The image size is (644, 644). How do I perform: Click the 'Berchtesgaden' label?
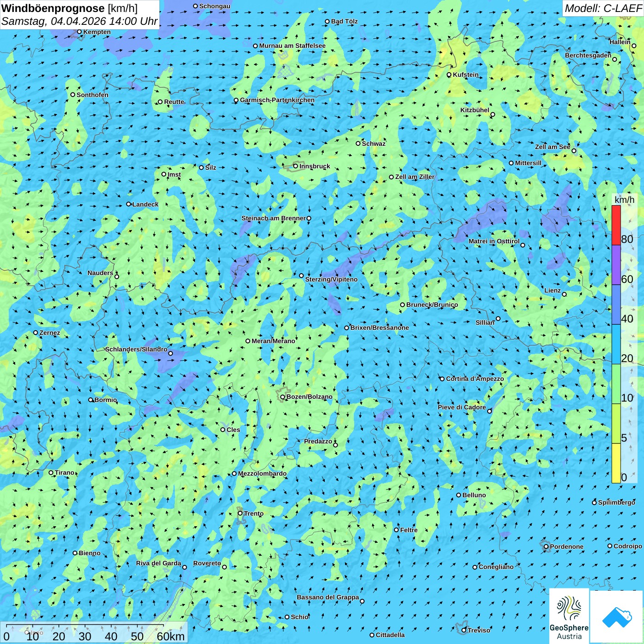click(588, 55)
